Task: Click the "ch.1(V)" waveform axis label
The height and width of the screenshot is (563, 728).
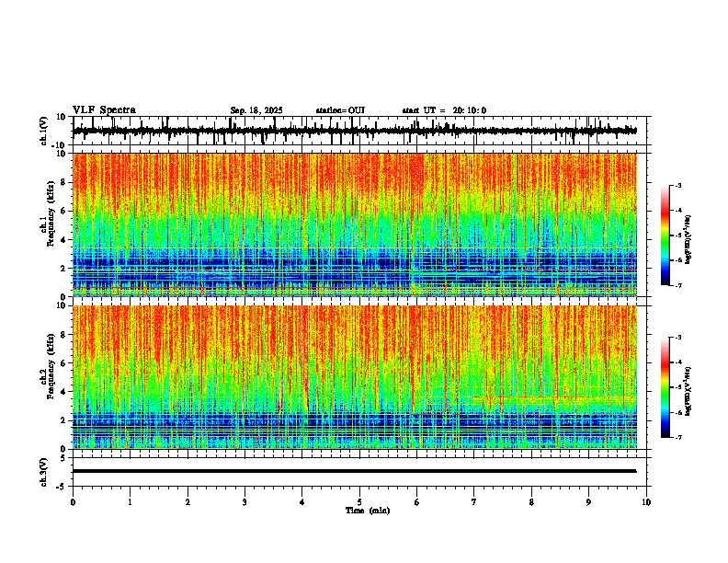Action: 43,131
